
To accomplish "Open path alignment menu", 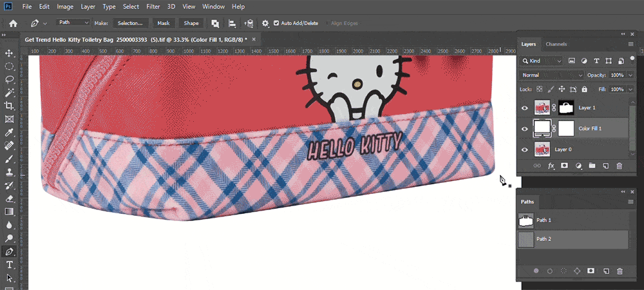I will tap(232, 23).
